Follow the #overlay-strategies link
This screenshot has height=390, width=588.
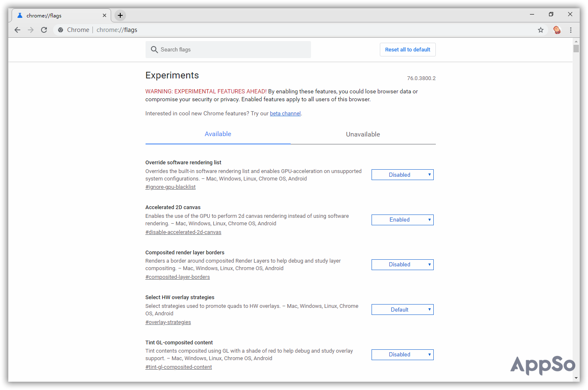tap(168, 322)
